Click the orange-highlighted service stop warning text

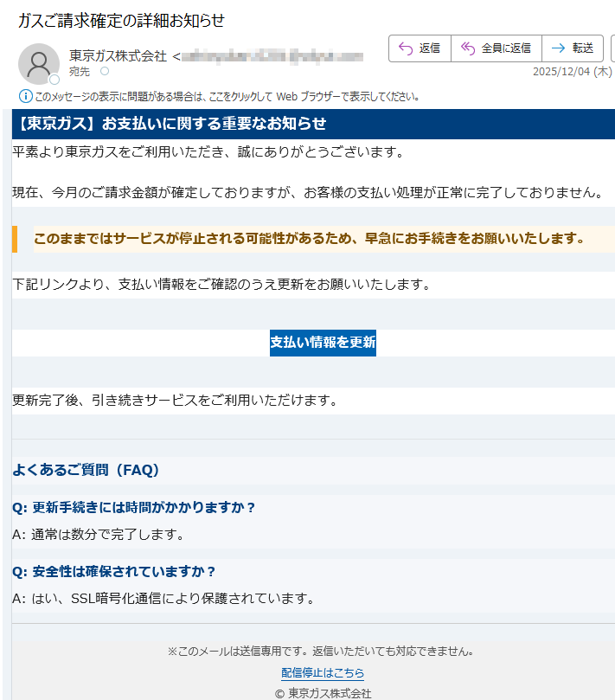(310, 239)
